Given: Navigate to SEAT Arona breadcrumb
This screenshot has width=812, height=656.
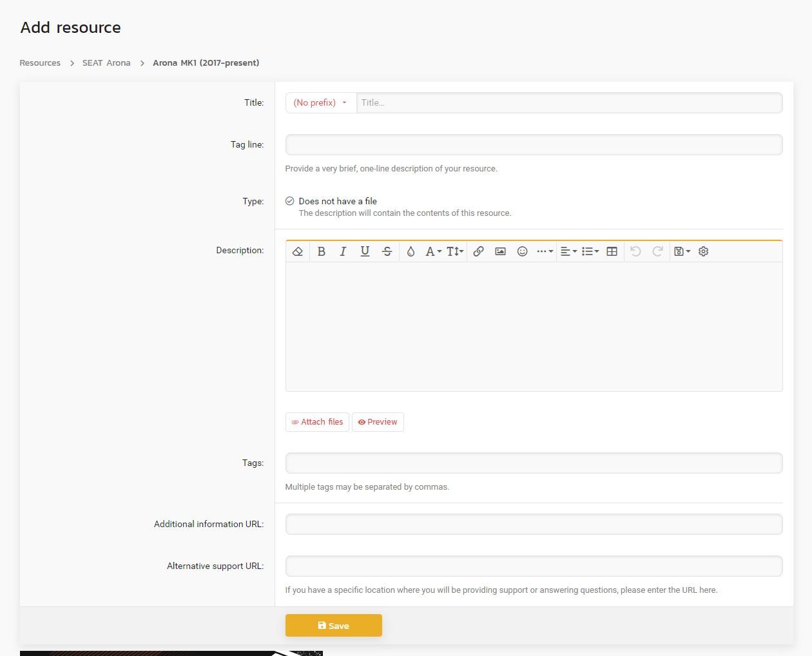Looking at the screenshot, I should point(106,63).
